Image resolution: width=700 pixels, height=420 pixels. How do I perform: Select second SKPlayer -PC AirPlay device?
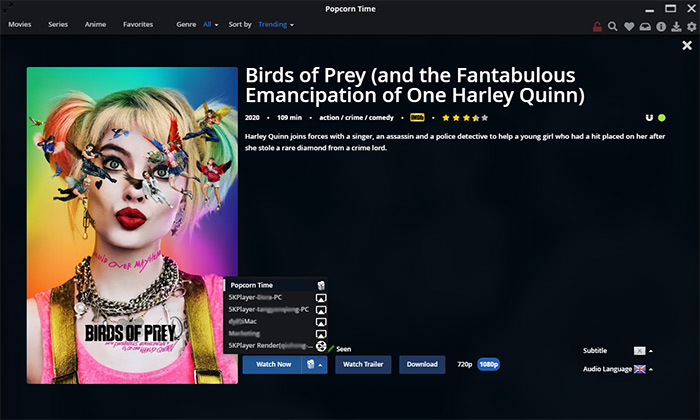pyautogui.click(x=275, y=309)
